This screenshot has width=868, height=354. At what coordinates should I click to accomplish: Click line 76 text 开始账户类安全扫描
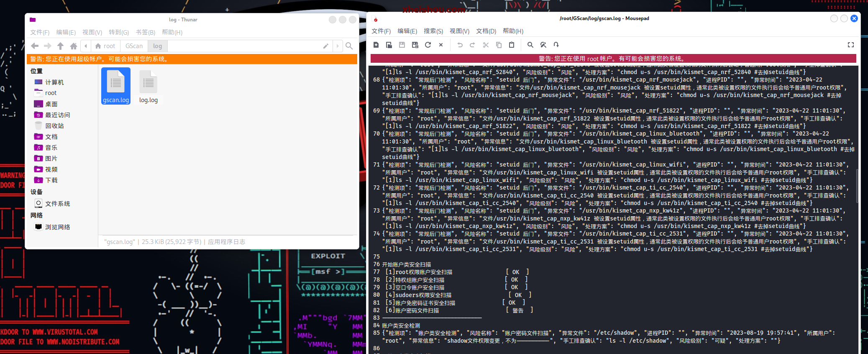coord(407,264)
